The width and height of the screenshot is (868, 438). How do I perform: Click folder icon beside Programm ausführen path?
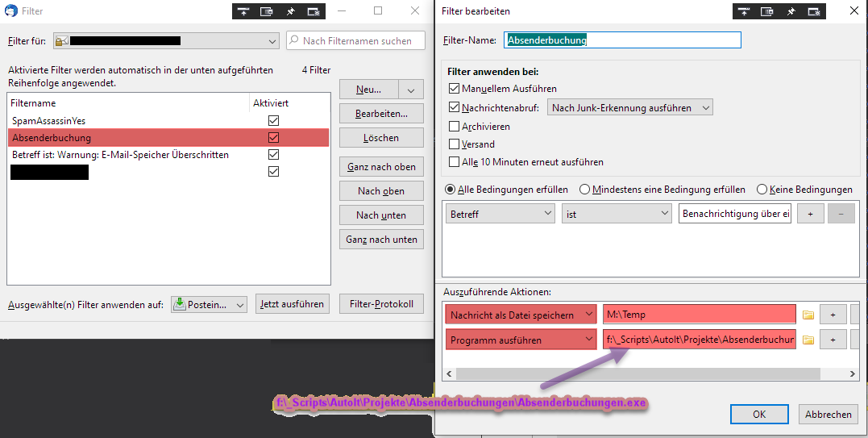click(x=808, y=340)
